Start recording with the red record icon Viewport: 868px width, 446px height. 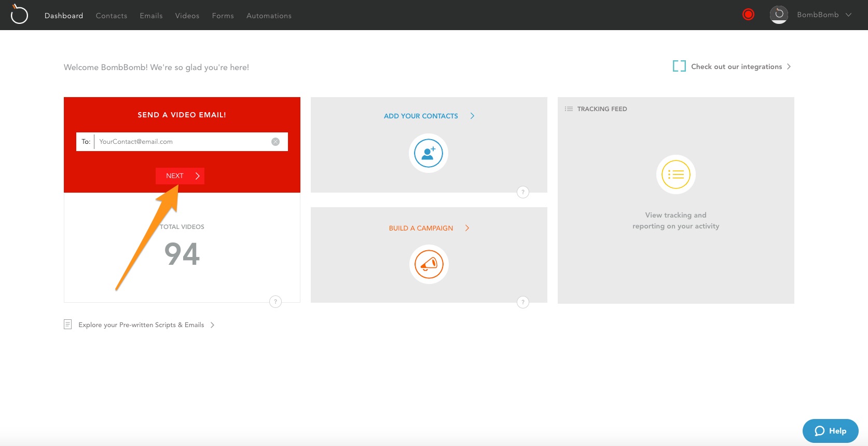point(748,15)
